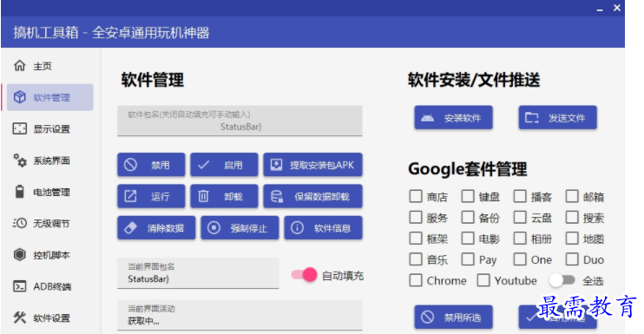
Task: Check the 相册 checkbox
Action: [520, 239]
